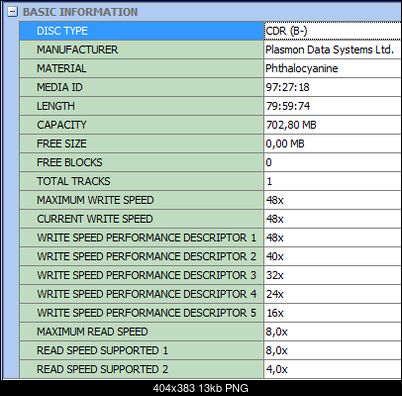Collapse the BASIC INFORMATION section
Image resolution: width=402 pixels, height=396 pixels.
point(12,12)
